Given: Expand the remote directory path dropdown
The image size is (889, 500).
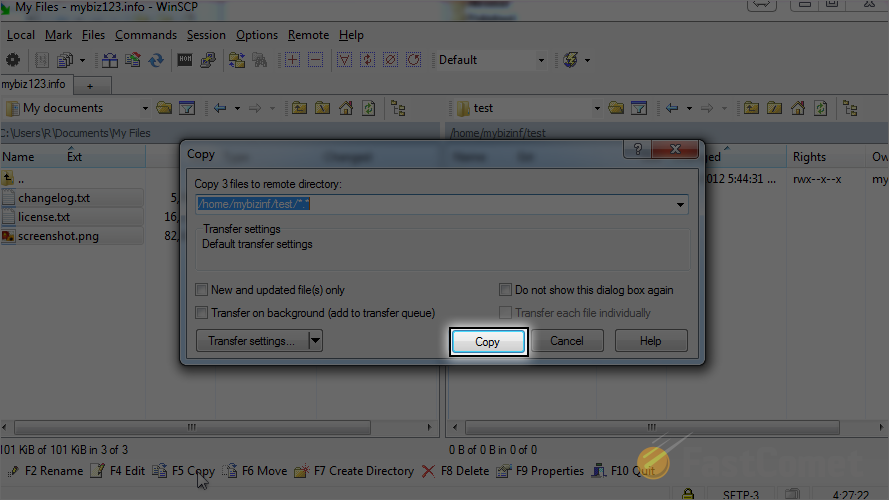Looking at the screenshot, I should click(680, 204).
